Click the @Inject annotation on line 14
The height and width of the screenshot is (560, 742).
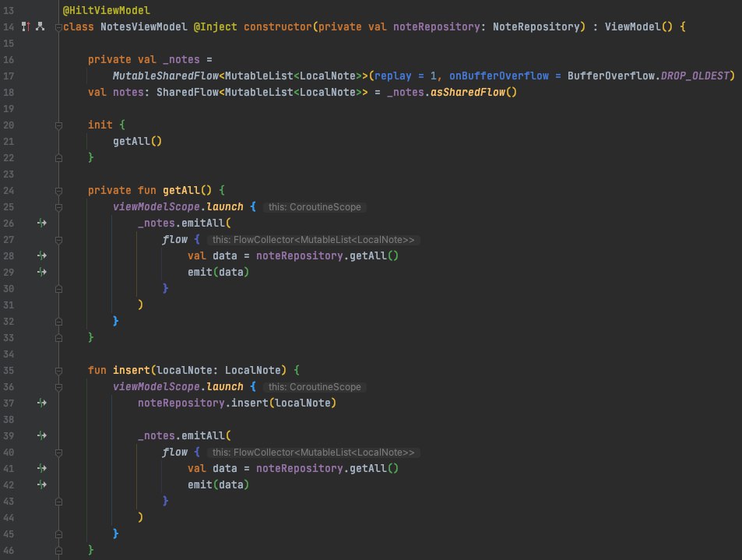pyautogui.click(x=216, y=26)
